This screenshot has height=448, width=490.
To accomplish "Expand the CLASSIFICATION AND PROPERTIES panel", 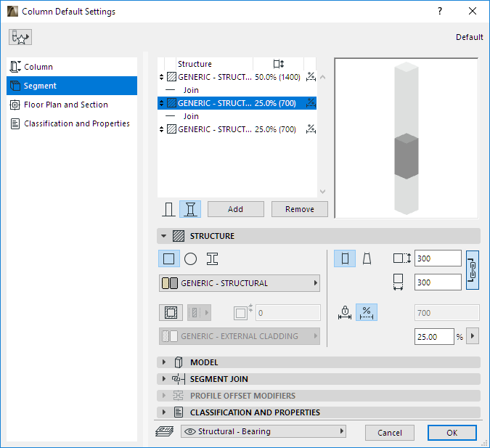I will [x=319, y=412].
